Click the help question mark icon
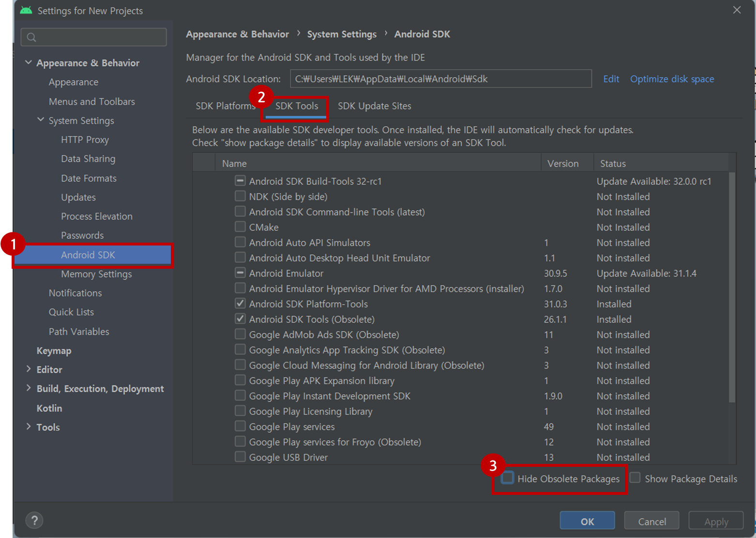Screen dimensions: 756x538 [x=34, y=521]
